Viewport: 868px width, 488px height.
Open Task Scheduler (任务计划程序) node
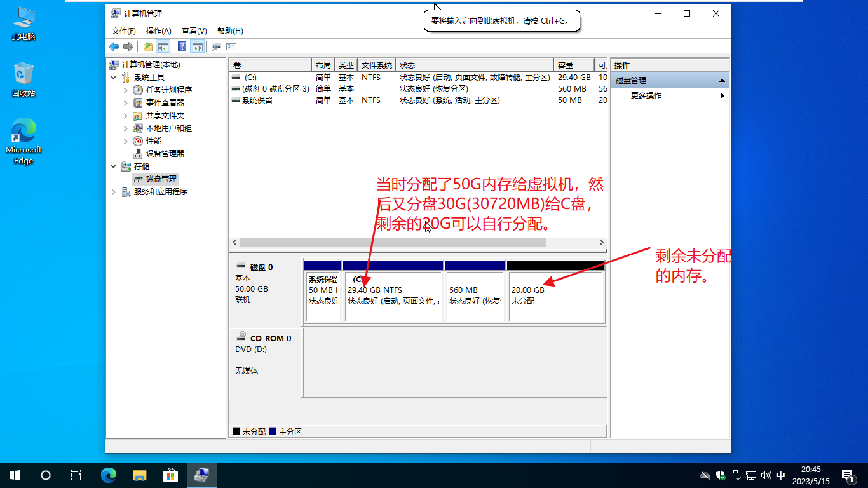click(x=168, y=90)
